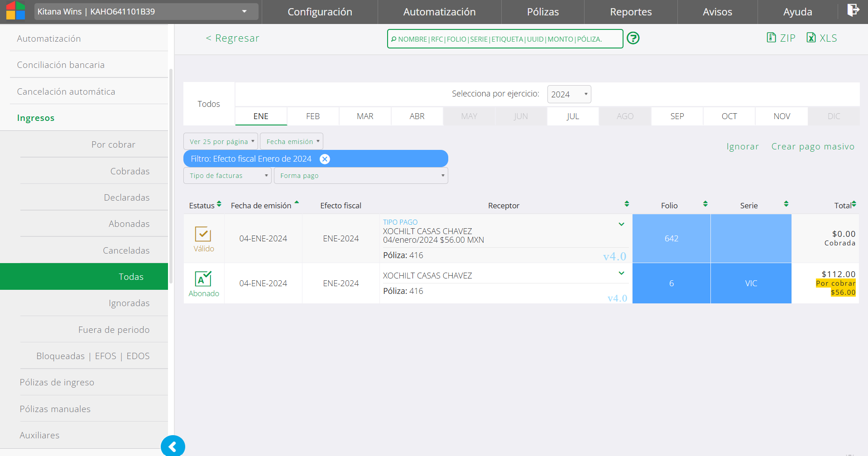
Task: Click the invoice search field
Action: coord(505,39)
